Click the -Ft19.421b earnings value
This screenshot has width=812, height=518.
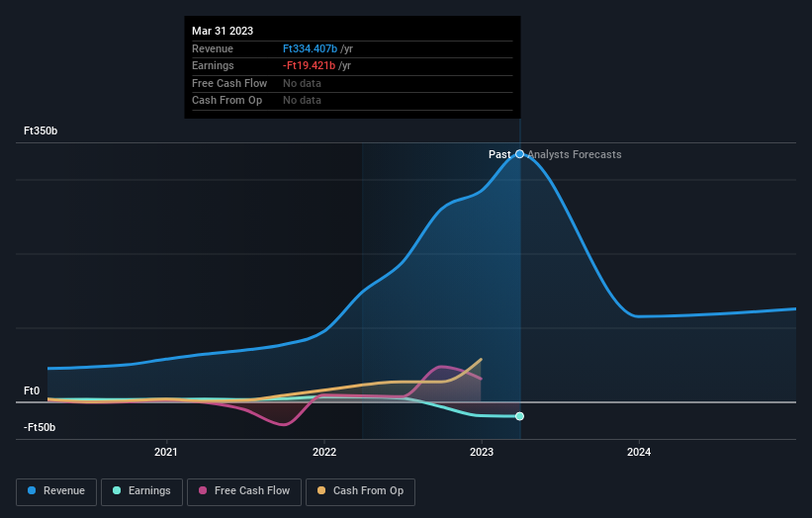coord(310,65)
